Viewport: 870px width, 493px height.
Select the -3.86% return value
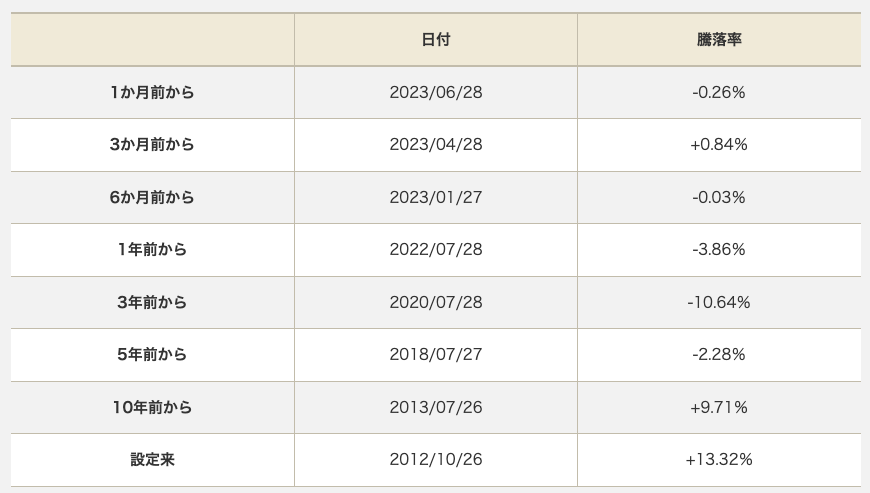click(719, 250)
